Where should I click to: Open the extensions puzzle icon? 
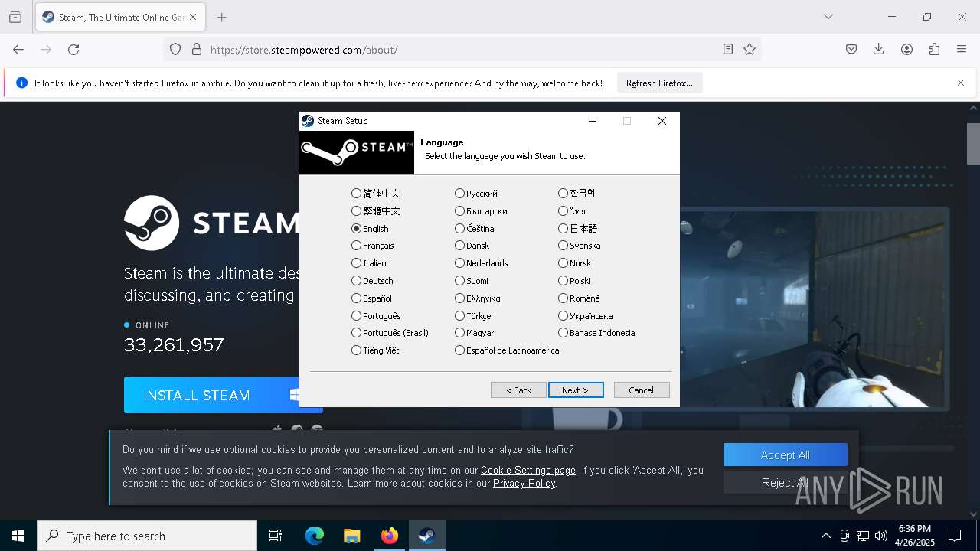click(934, 50)
